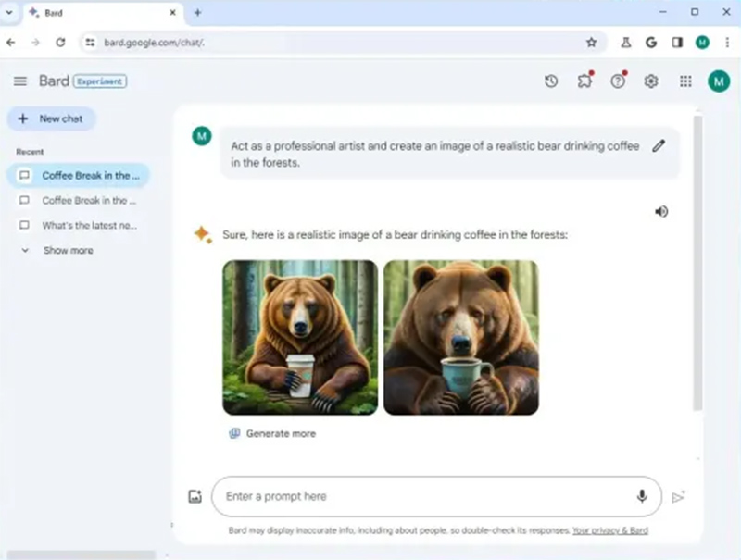741x560 pixels.
Task: Bookmark the page with star icon
Action: pyautogui.click(x=591, y=43)
